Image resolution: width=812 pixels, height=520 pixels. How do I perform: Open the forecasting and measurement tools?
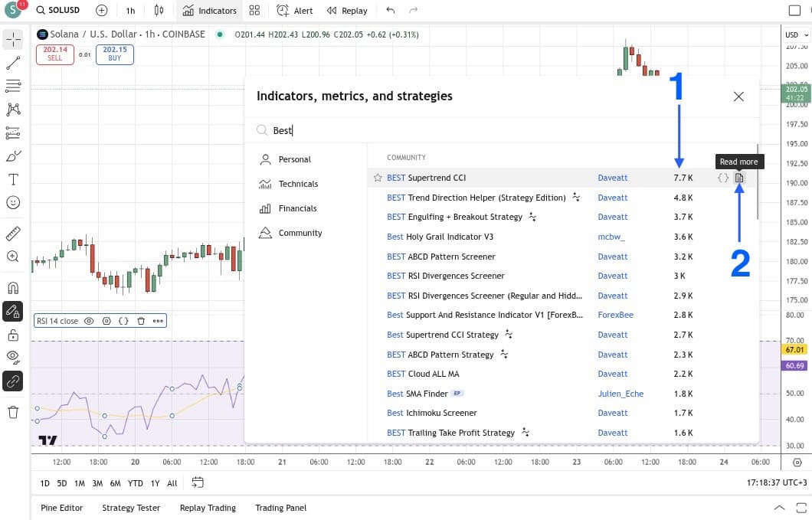click(13, 132)
